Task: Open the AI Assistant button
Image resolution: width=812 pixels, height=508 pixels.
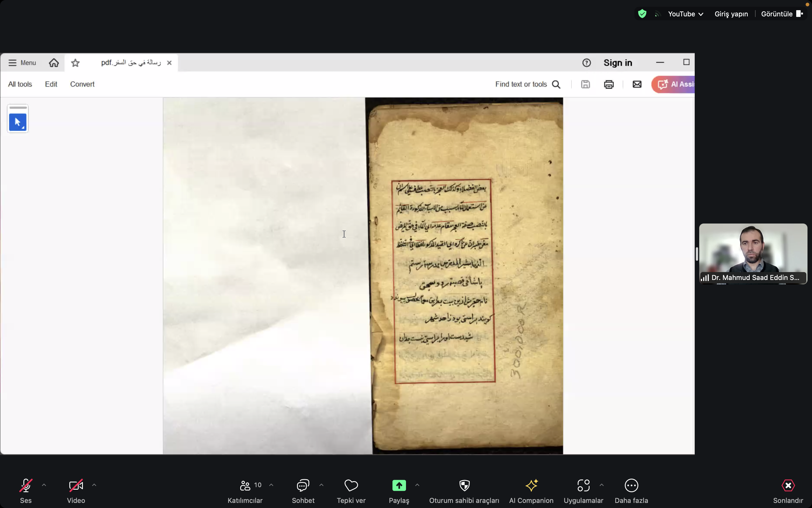Action: 673,84
